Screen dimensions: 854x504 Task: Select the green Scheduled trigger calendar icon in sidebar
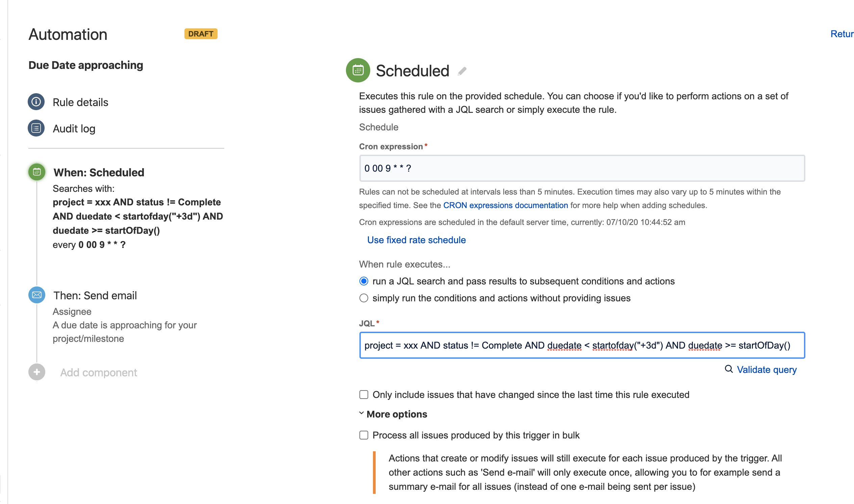pyautogui.click(x=37, y=172)
